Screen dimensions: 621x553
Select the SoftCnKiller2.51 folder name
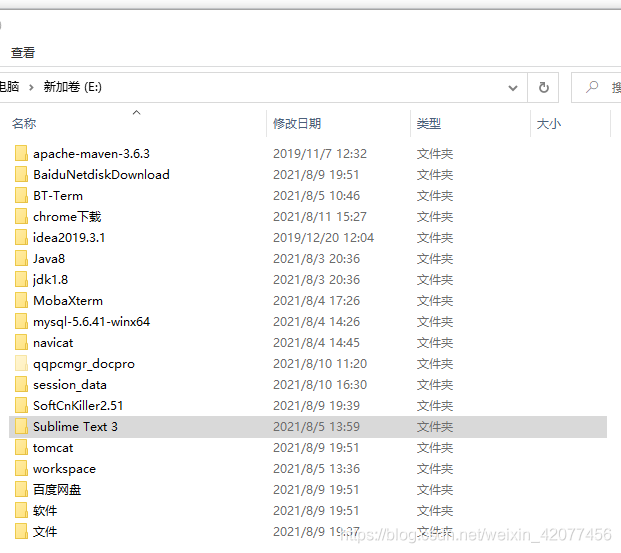78,405
